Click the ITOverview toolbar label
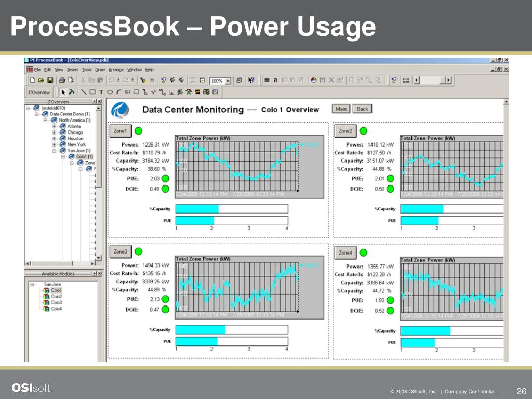The image size is (532, 399). coord(39,92)
